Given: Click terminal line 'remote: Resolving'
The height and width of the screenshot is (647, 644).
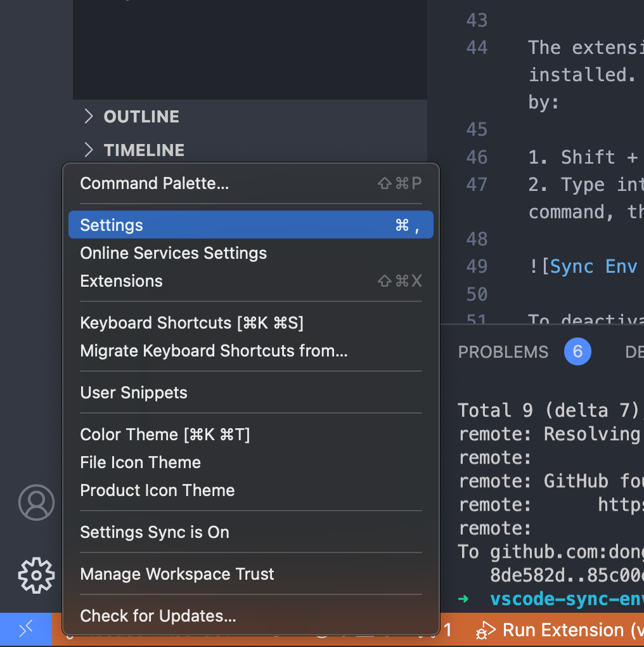Looking at the screenshot, I should pos(550,434).
